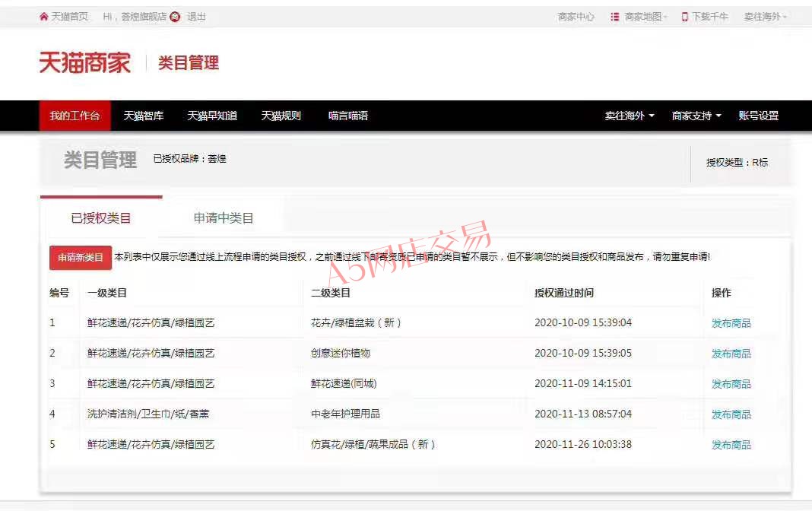Click the timestamp 2020-11-26 10:03:38
812x511 pixels.
click(x=583, y=444)
